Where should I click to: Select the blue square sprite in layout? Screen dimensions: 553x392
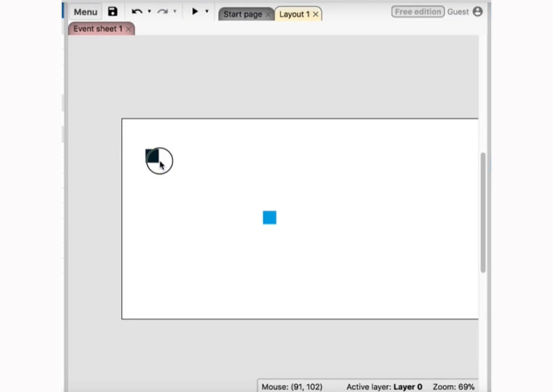pos(270,217)
